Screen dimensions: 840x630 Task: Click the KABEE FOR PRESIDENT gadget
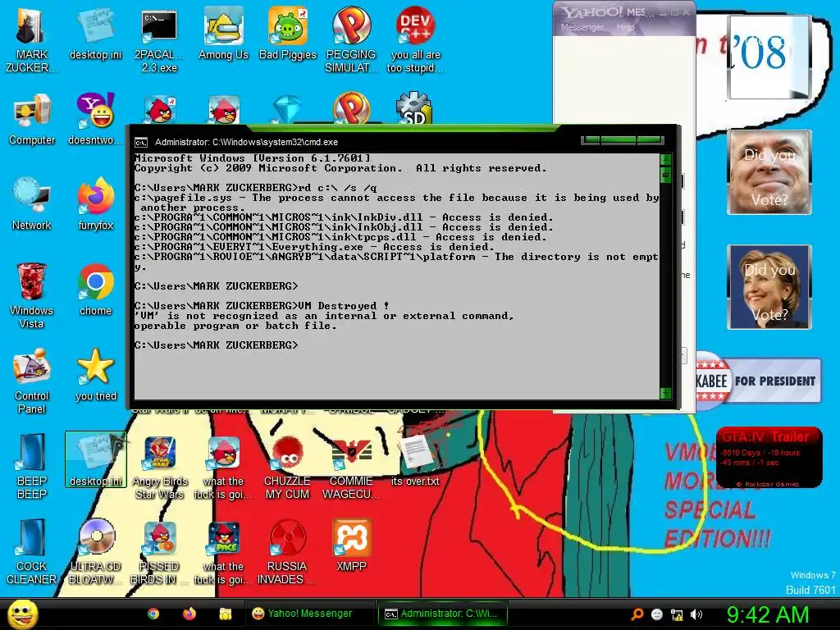(x=757, y=381)
